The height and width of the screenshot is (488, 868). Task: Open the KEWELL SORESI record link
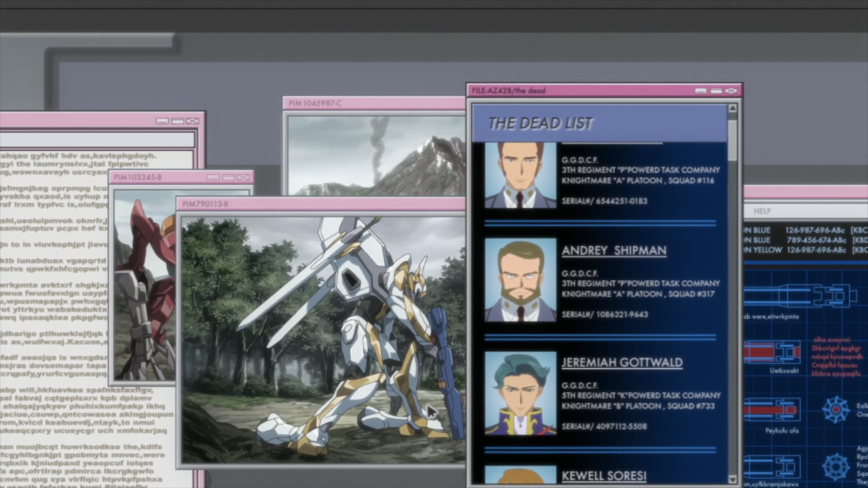(x=604, y=476)
